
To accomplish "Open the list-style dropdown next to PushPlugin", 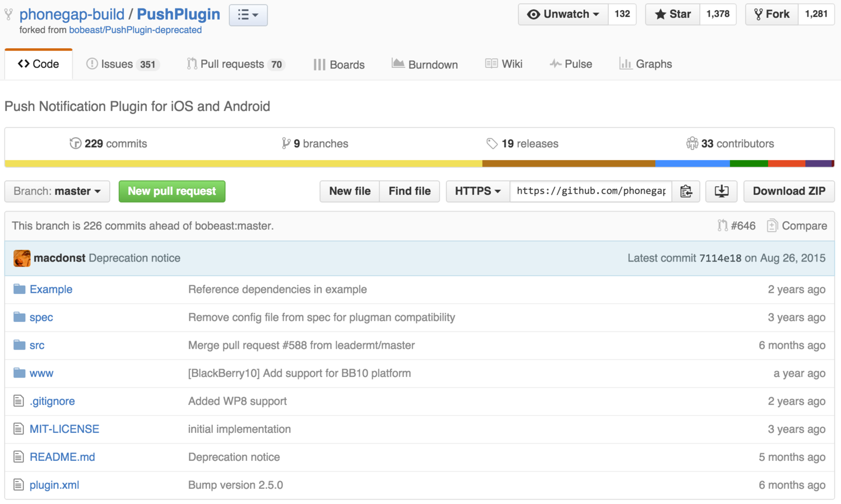I will (248, 15).
